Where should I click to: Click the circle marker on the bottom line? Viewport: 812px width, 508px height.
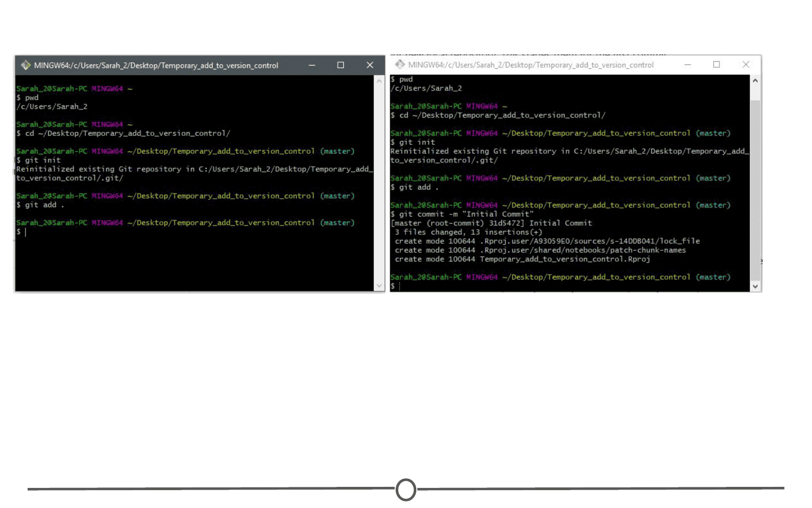406,490
